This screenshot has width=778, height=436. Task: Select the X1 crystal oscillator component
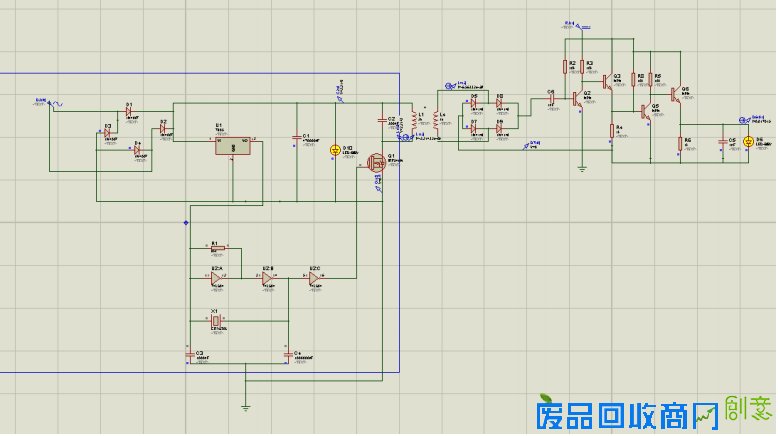click(215, 320)
